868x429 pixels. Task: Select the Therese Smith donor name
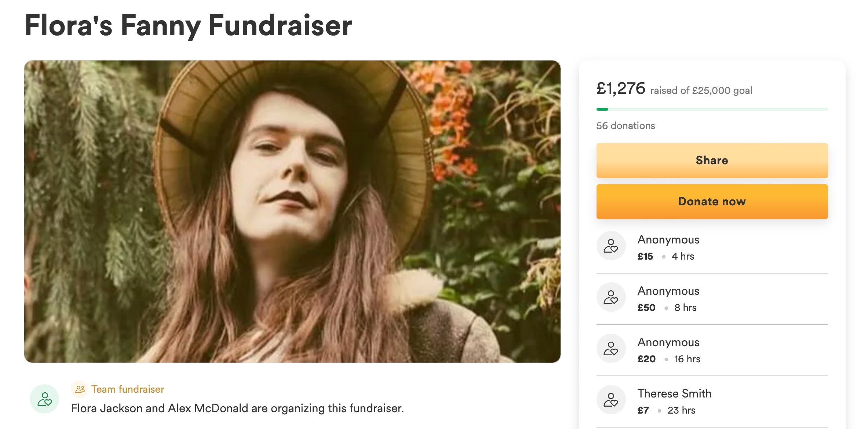(674, 393)
